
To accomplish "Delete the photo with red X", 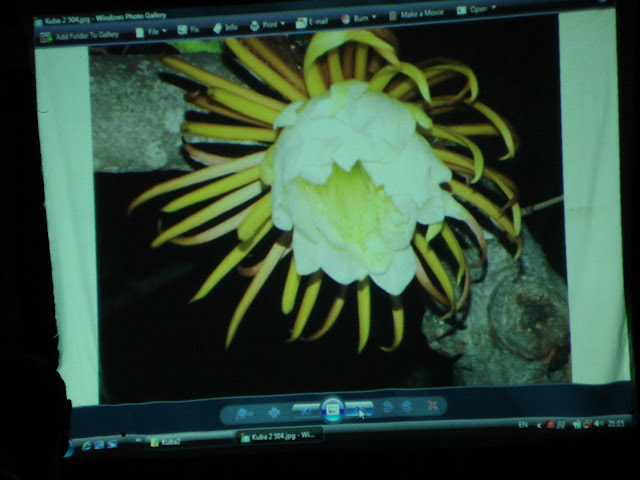I will pyautogui.click(x=432, y=405).
